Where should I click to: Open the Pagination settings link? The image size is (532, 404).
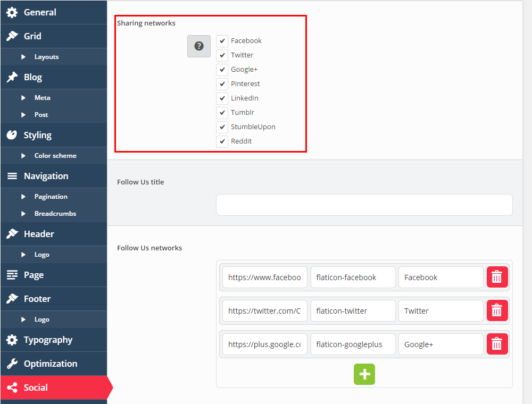51,197
